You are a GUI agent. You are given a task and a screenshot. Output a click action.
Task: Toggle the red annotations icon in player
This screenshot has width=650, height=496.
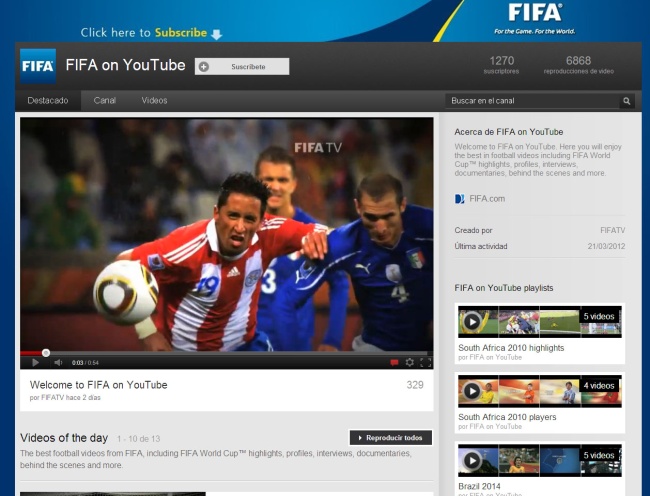click(393, 363)
